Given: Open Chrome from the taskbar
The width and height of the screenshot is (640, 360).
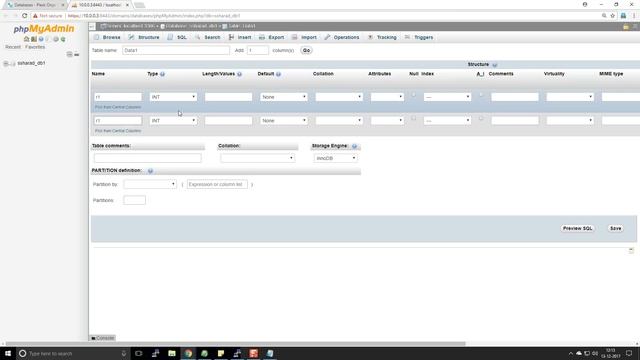Looking at the screenshot, I should 188,353.
